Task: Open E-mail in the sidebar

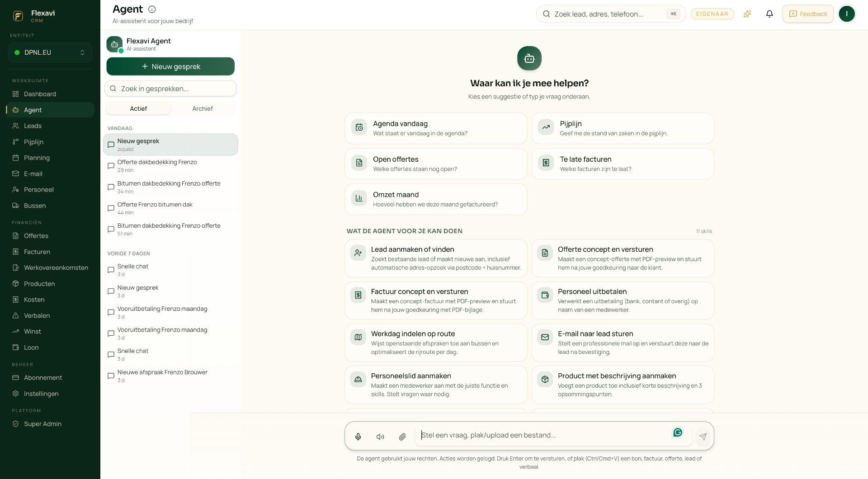Action: coord(50,174)
